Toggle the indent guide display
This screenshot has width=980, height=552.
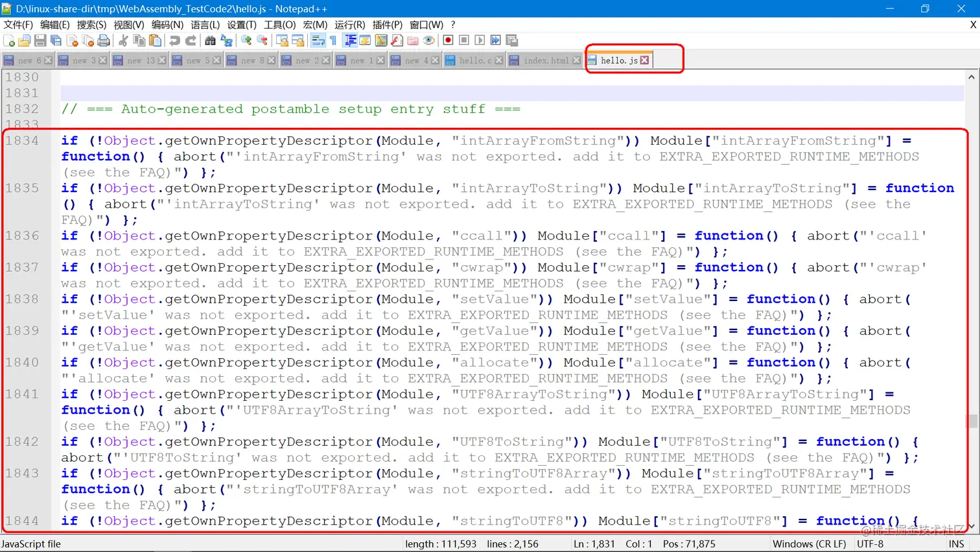[350, 40]
